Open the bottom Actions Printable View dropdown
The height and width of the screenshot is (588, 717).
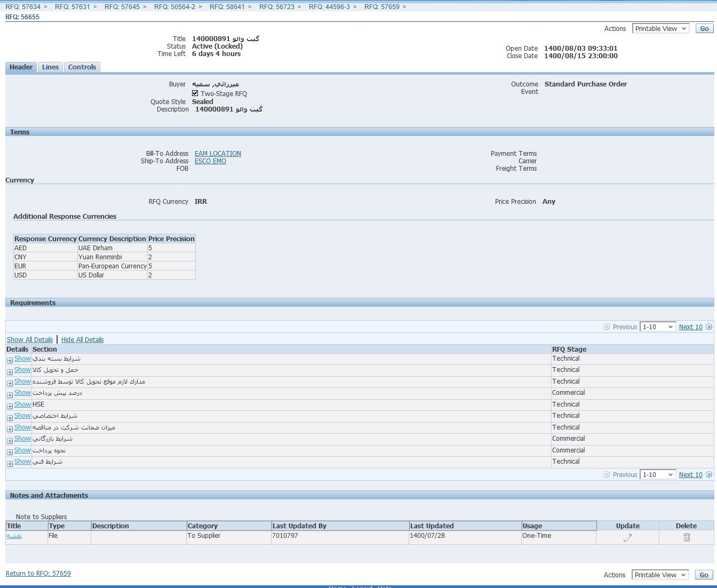point(660,575)
